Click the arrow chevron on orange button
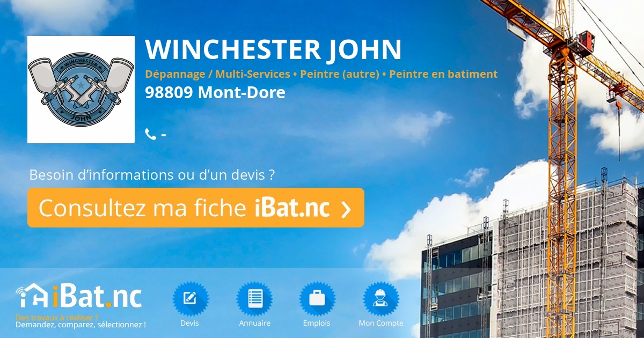644x338 pixels. click(346, 209)
